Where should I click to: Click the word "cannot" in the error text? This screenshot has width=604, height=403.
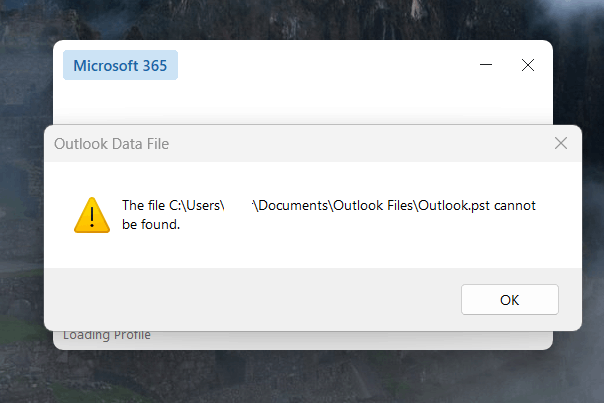pyautogui.click(x=515, y=206)
